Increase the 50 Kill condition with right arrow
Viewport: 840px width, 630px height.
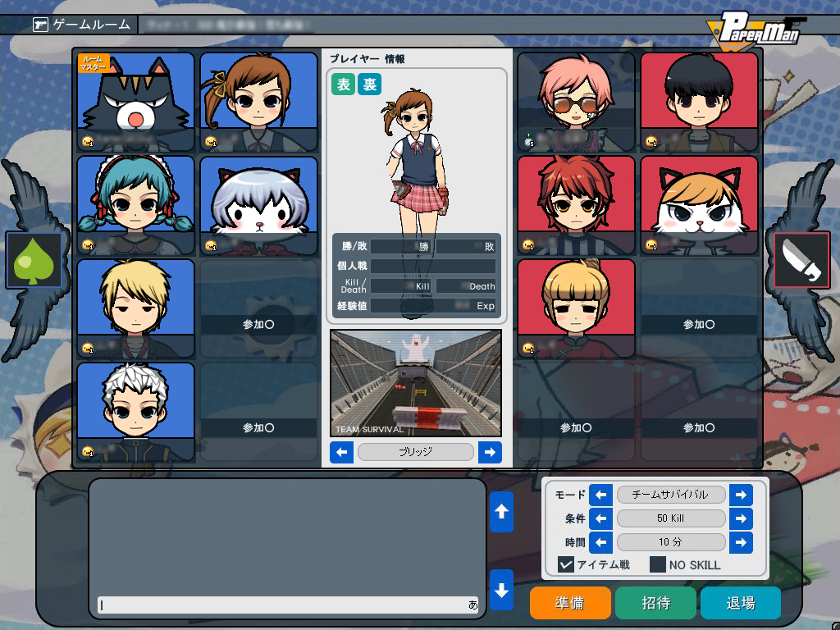(x=741, y=518)
